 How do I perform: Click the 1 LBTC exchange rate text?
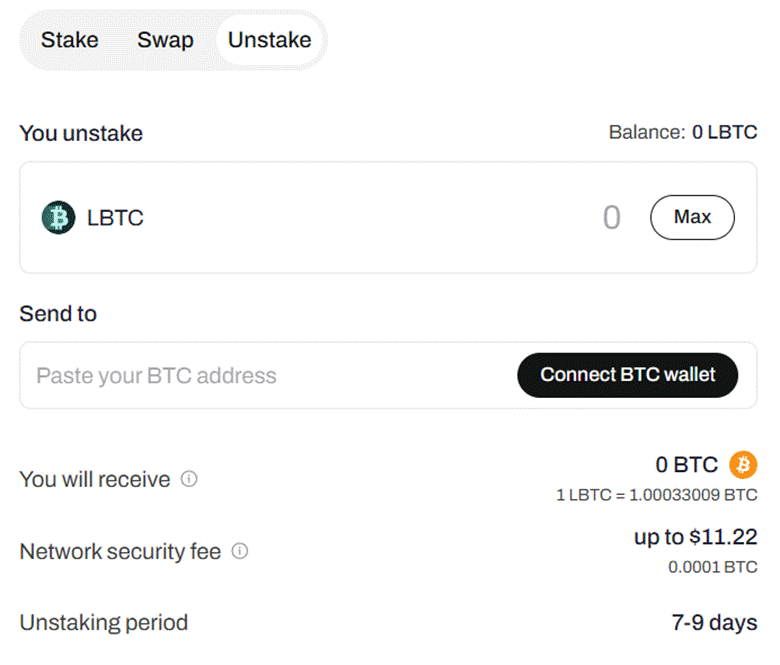(x=656, y=495)
